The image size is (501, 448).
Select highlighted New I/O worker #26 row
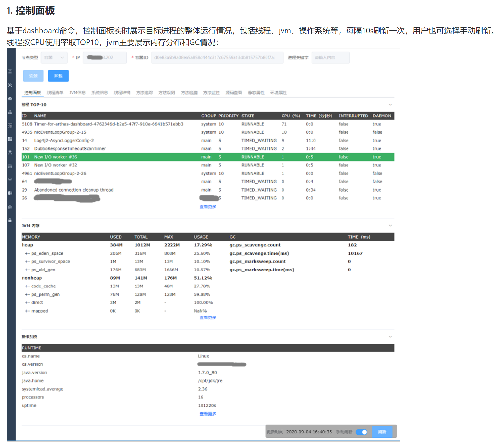(208, 157)
